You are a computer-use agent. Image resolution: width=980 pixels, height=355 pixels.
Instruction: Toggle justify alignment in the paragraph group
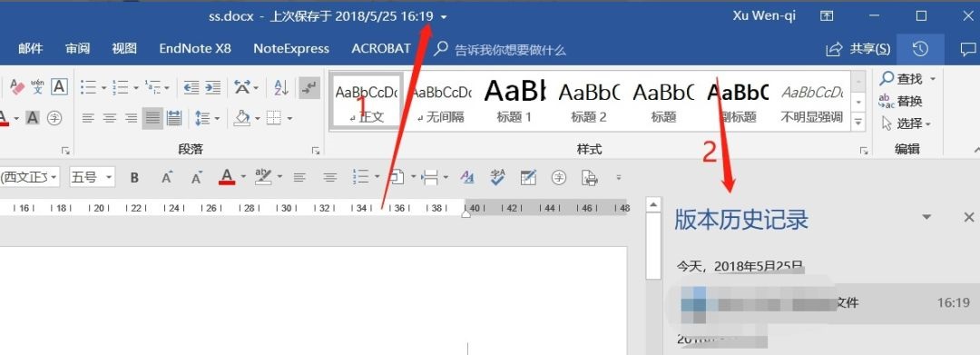click(152, 117)
